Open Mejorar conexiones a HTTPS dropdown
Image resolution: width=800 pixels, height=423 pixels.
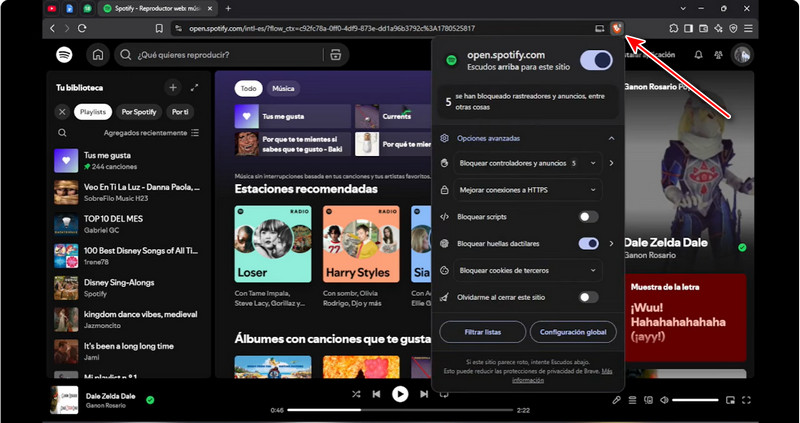click(x=528, y=190)
